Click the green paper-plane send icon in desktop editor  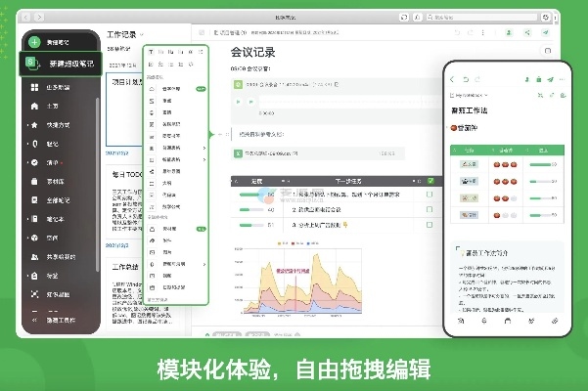(546, 32)
